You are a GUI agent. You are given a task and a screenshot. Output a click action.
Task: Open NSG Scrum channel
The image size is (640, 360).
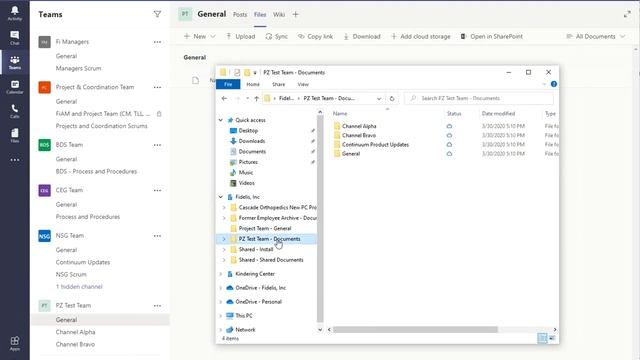click(x=71, y=274)
